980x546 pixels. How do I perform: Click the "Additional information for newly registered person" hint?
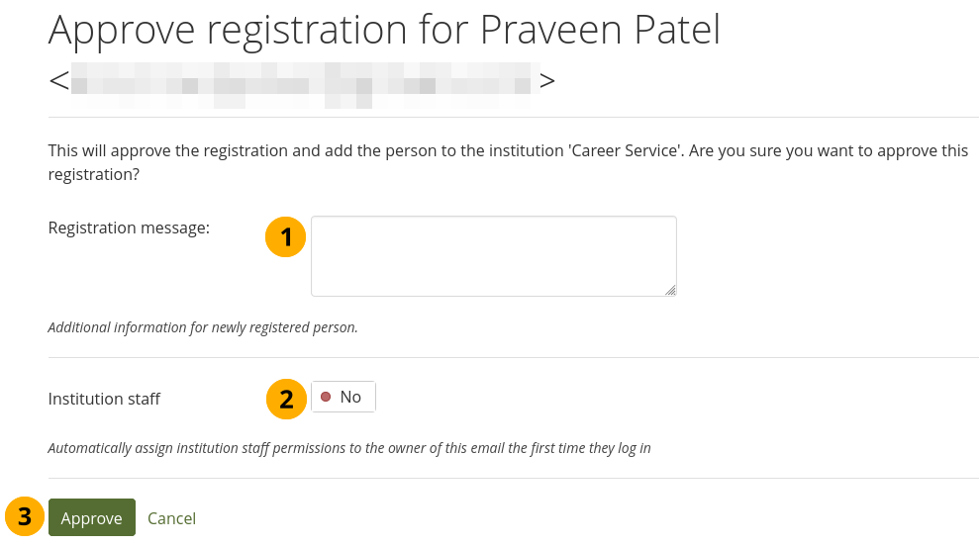click(203, 327)
